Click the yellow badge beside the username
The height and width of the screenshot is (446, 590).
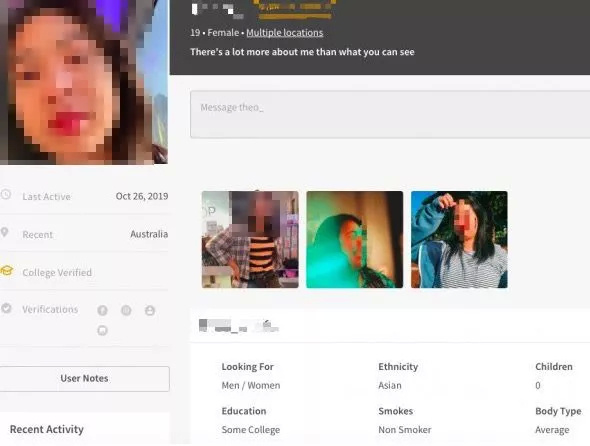click(295, 9)
